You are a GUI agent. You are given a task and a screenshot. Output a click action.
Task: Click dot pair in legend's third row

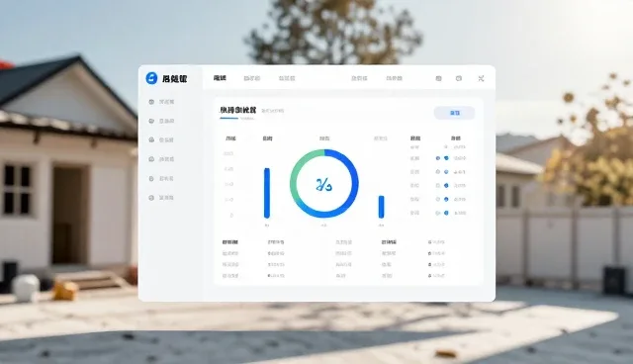point(442,172)
